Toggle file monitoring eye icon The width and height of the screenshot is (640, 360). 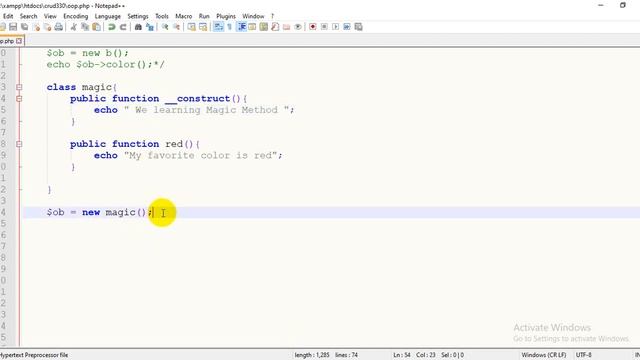(x=298, y=27)
